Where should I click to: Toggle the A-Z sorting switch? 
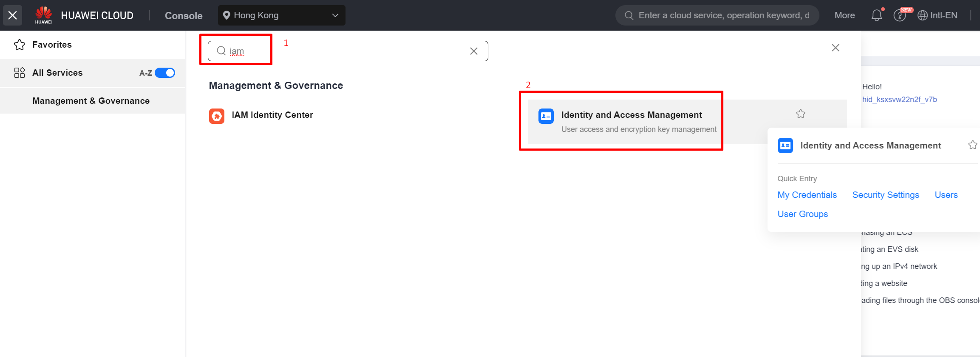point(165,73)
